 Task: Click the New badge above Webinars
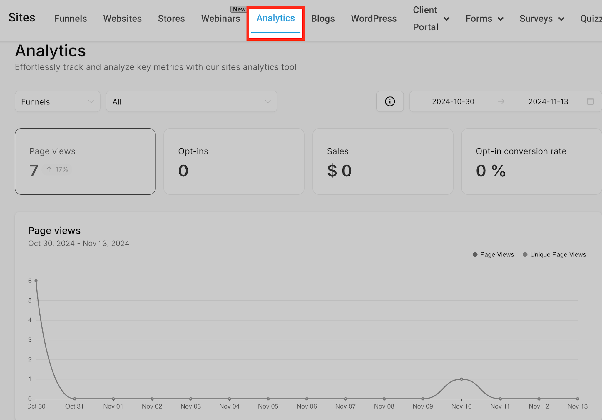point(238,9)
